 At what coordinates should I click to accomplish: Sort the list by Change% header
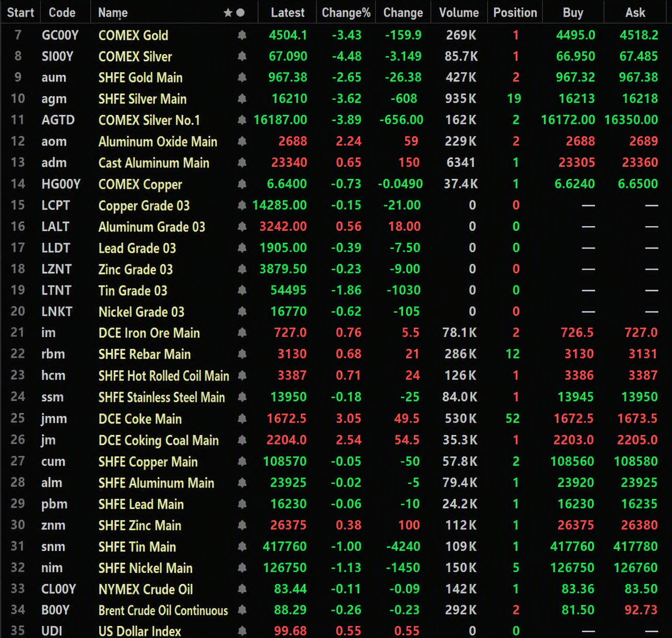point(346,13)
